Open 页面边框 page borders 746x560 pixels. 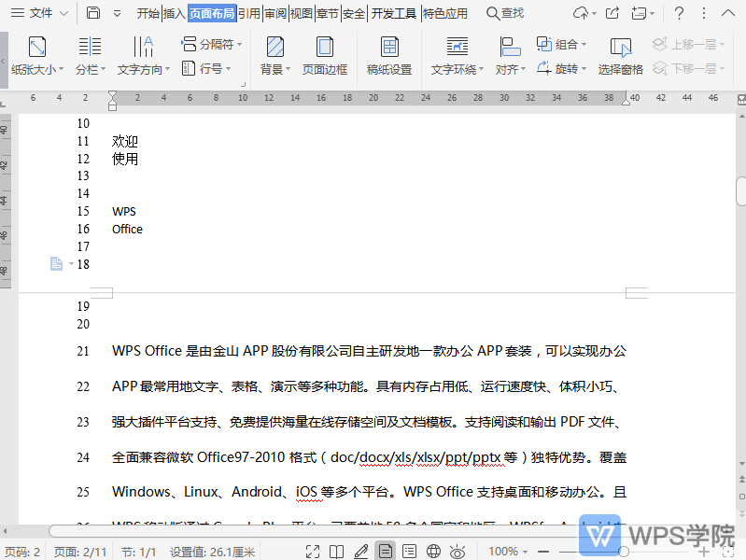325,56
